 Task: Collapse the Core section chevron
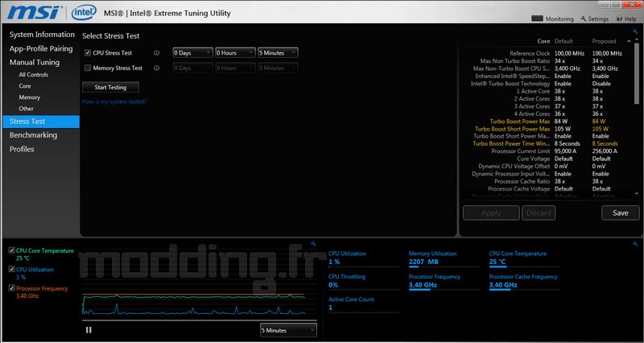click(x=629, y=41)
